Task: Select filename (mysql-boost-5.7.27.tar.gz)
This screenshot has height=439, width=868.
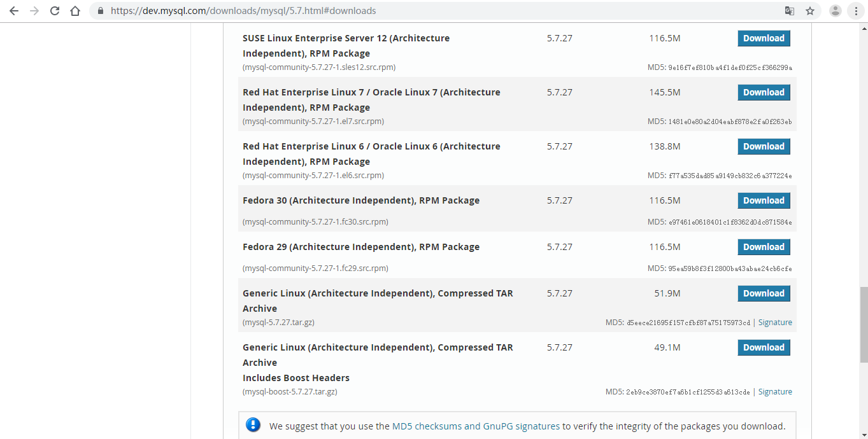Action: (290, 392)
